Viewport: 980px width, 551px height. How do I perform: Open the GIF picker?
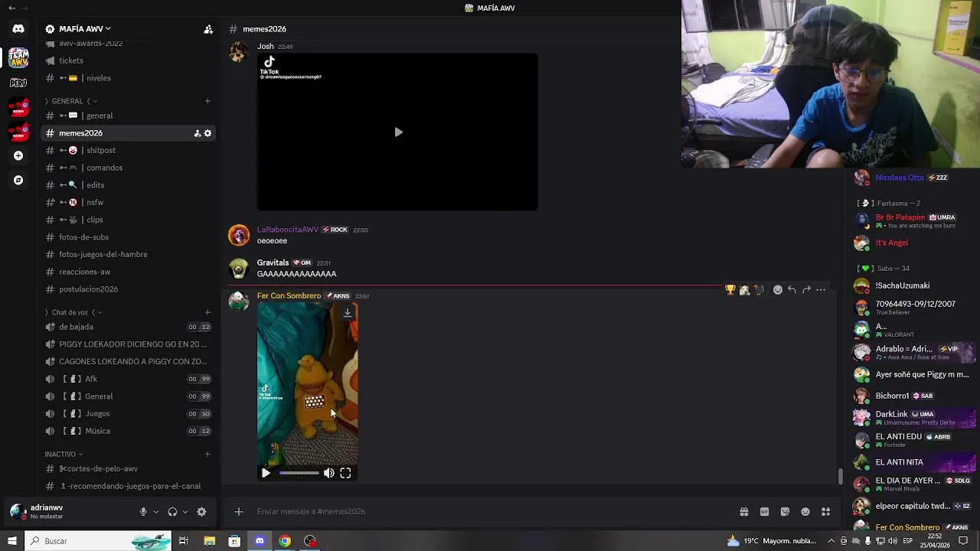point(764,512)
